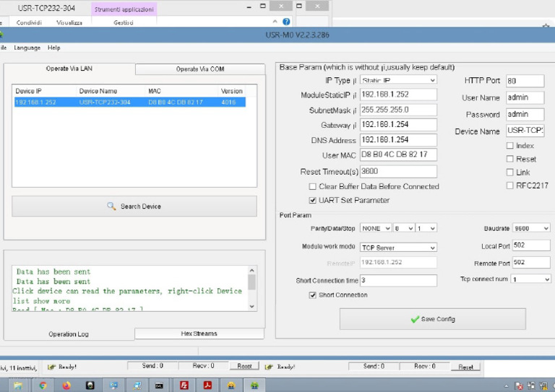Click the MAC column header
This screenshot has width=555, height=392.
click(181, 91)
